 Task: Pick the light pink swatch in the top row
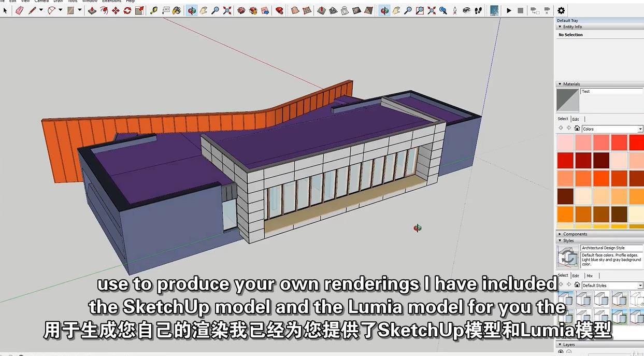tap(565, 143)
